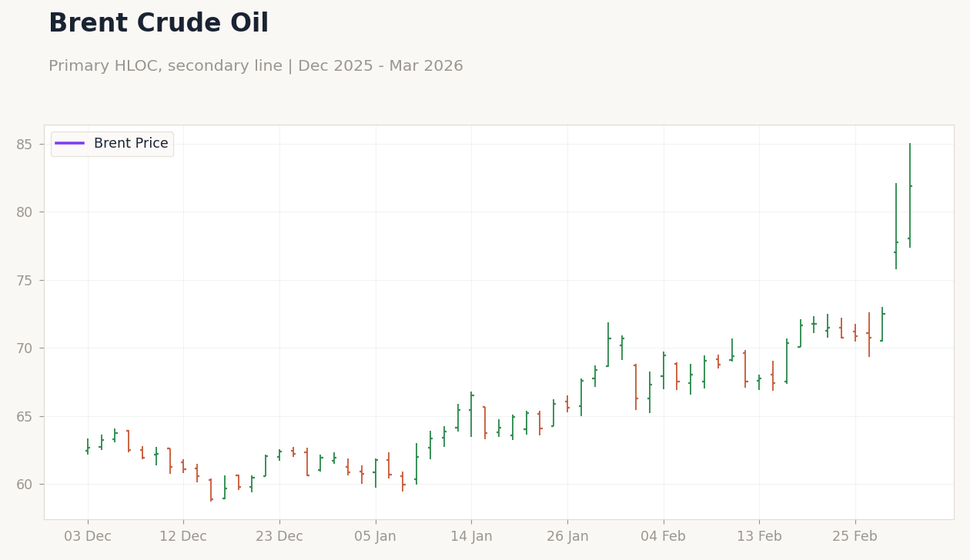Click the 23 Dec x-axis date label
This screenshot has height=560, width=970.
coord(279,536)
